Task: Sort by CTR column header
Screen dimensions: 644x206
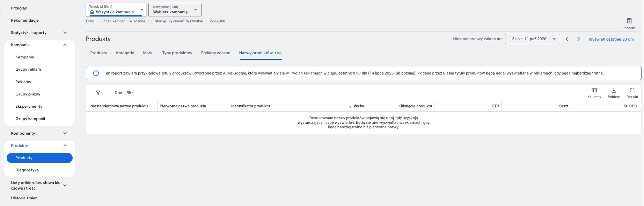Action: pos(495,106)
